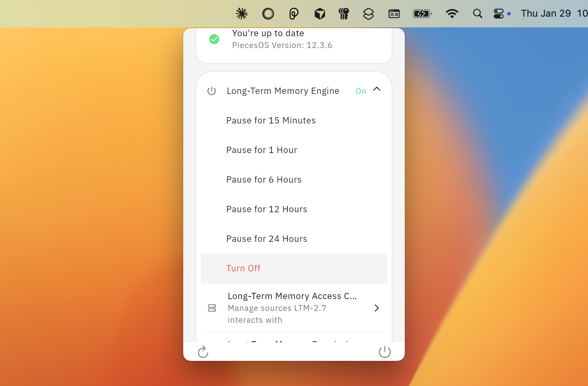Toggle the Long-Term Memory Engine On status
Image resolution: width=588 pixels, height=386 pixels.
point(361,91)
